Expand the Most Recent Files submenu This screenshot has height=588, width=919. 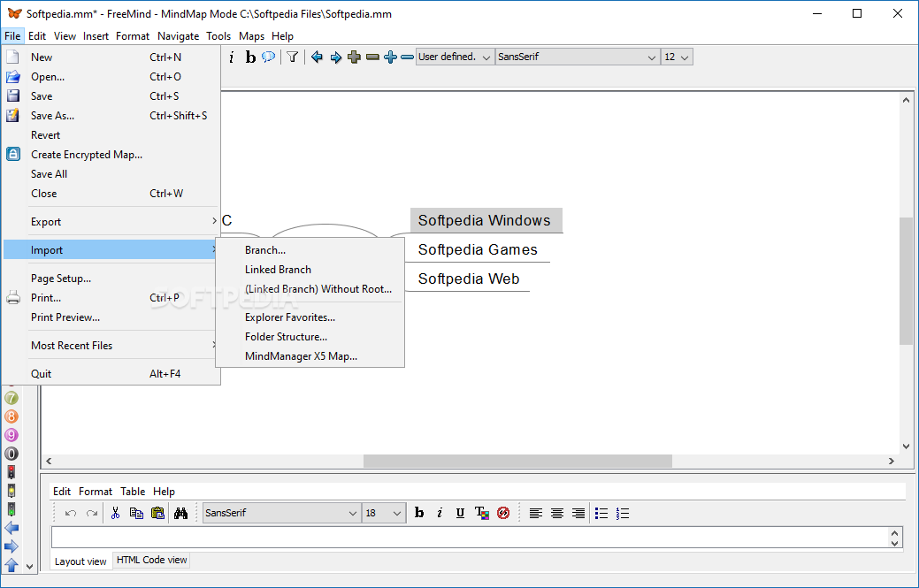click(x=111, y=346)
